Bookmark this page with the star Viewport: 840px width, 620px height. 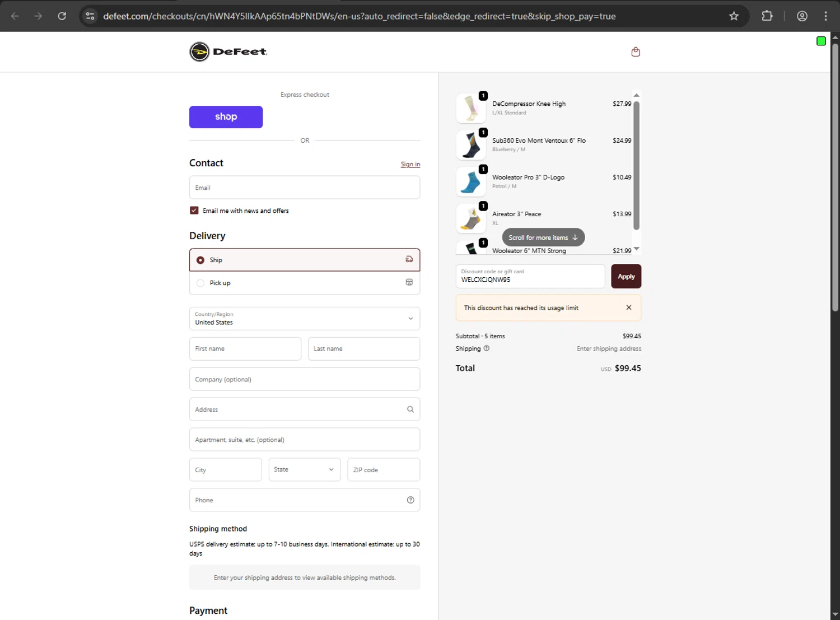point(734,16)
